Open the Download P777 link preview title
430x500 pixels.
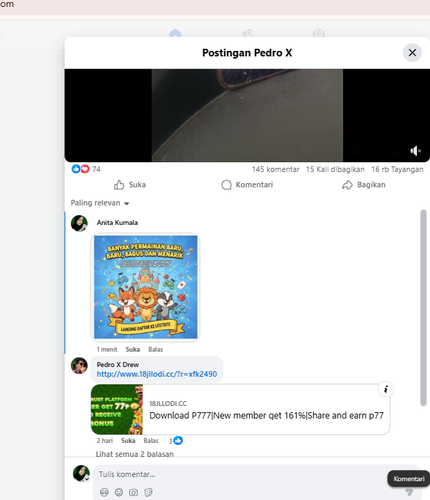[266, 416]
